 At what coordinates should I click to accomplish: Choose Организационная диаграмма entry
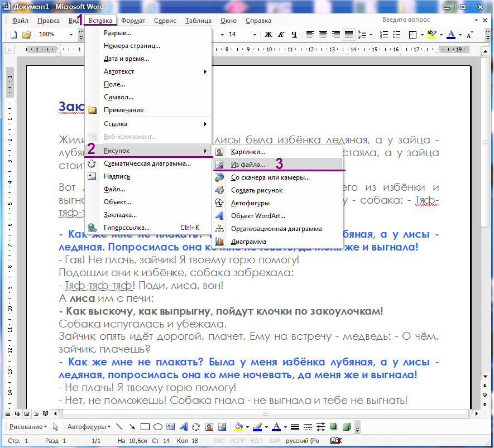(x=277, y=229)
